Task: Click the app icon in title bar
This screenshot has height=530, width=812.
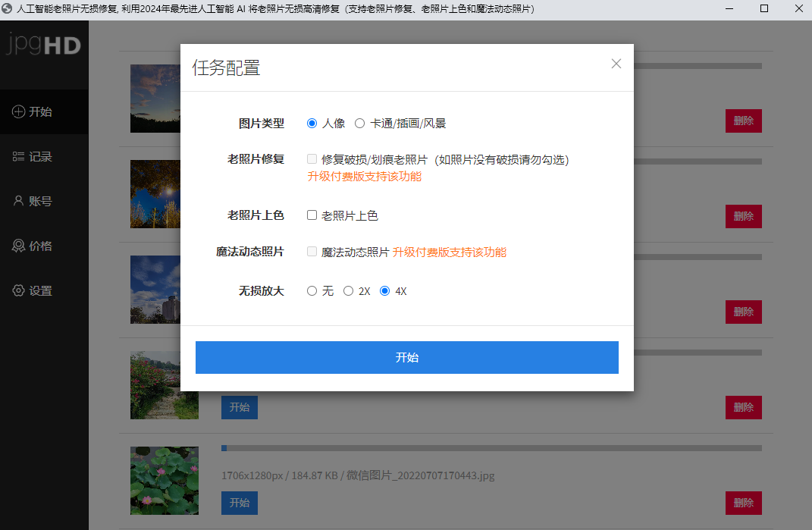Action: 7,9
